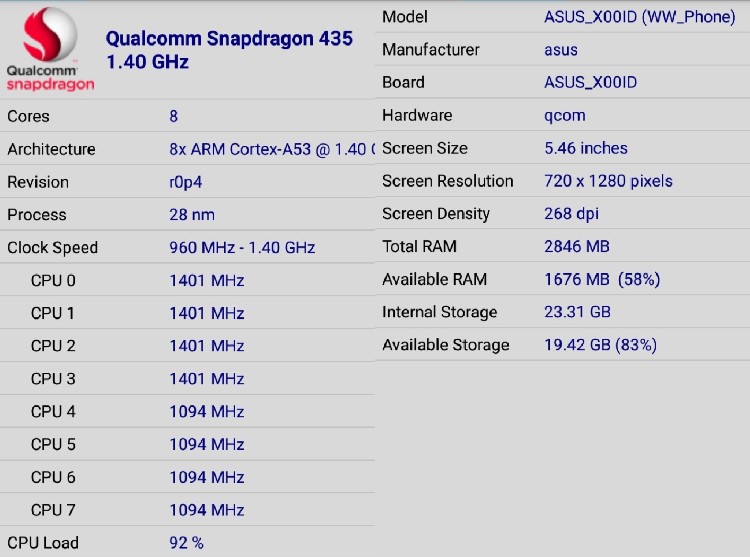Viewport: 750px width, 557px height.
Task: Select the Clock Speed label
Action: coord(53,248)
